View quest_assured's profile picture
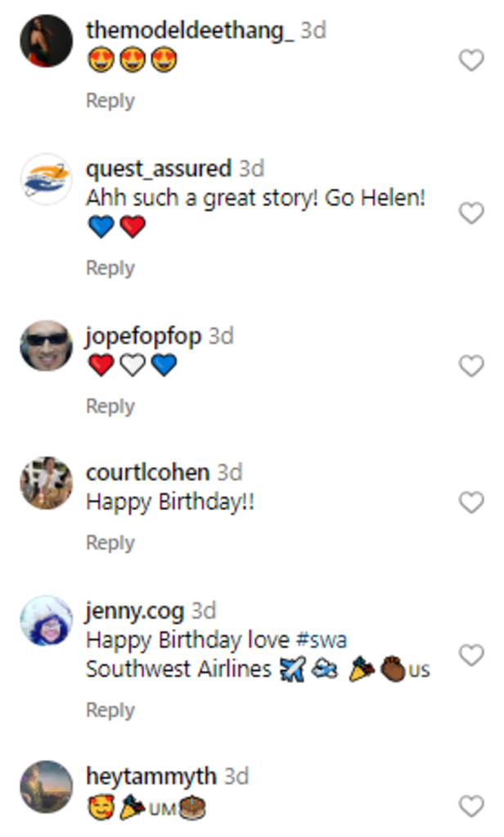Viewport: 504px width, 837px height. coord(47,179)
